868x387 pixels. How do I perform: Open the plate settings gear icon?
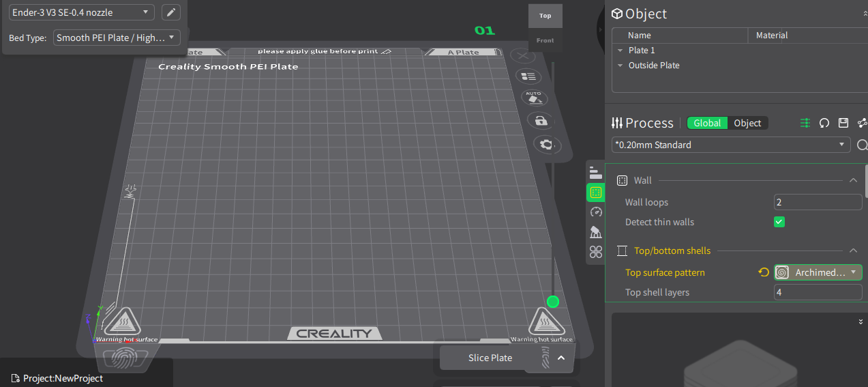(545, 144)
